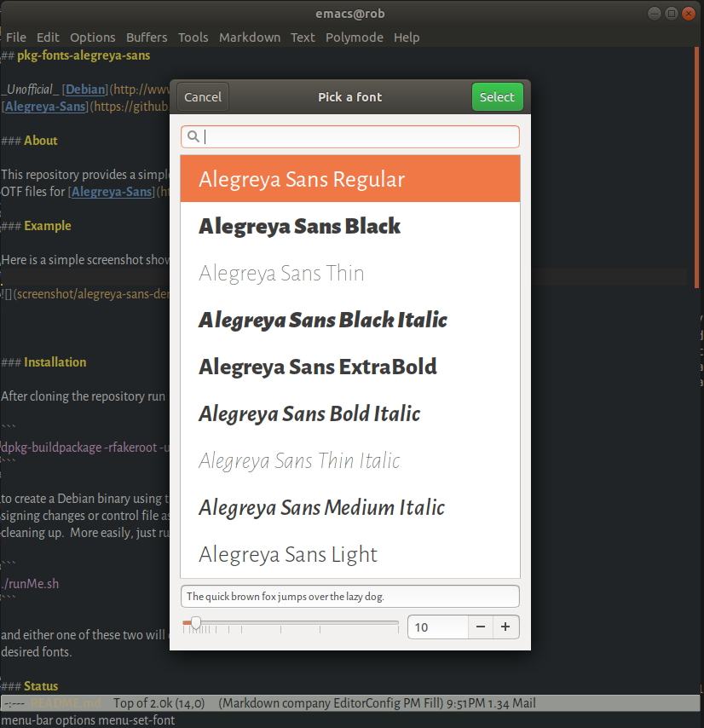704x728 pixels.
Task: Click the ./runMe.sh code line
Action: click(30, 584)
